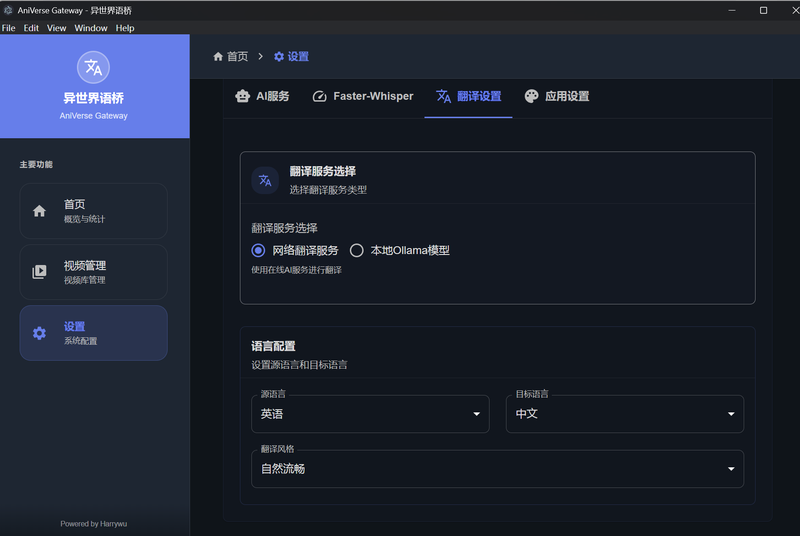Open the Edit menu
The width and height of the screenshot is (800, 536).
(x=31, y=28)
